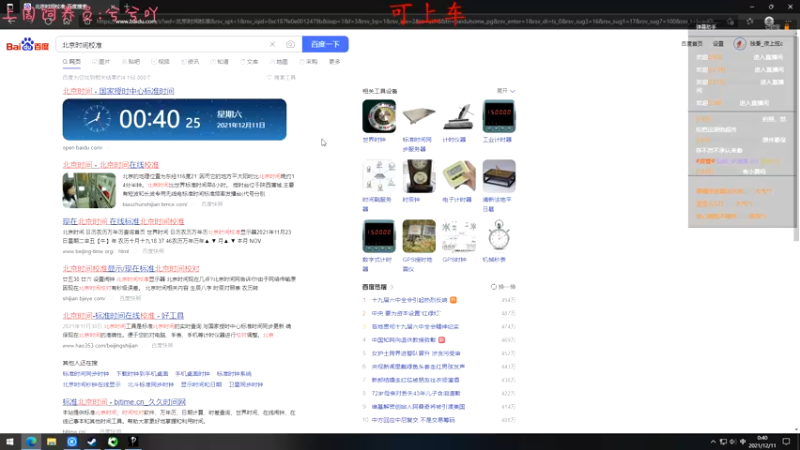Click related search 下载时钟到手机桌面
This screenshot has height=450, width=800.
coord(142,374)
